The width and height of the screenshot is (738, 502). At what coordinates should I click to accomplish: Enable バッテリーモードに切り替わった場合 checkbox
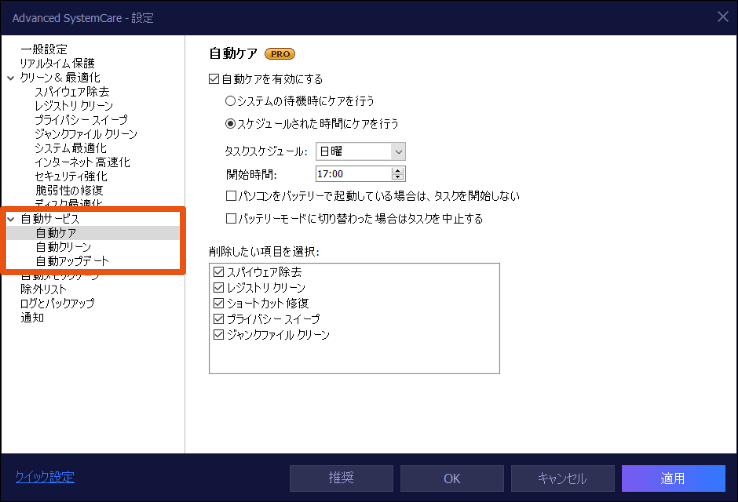pos(231,218)
